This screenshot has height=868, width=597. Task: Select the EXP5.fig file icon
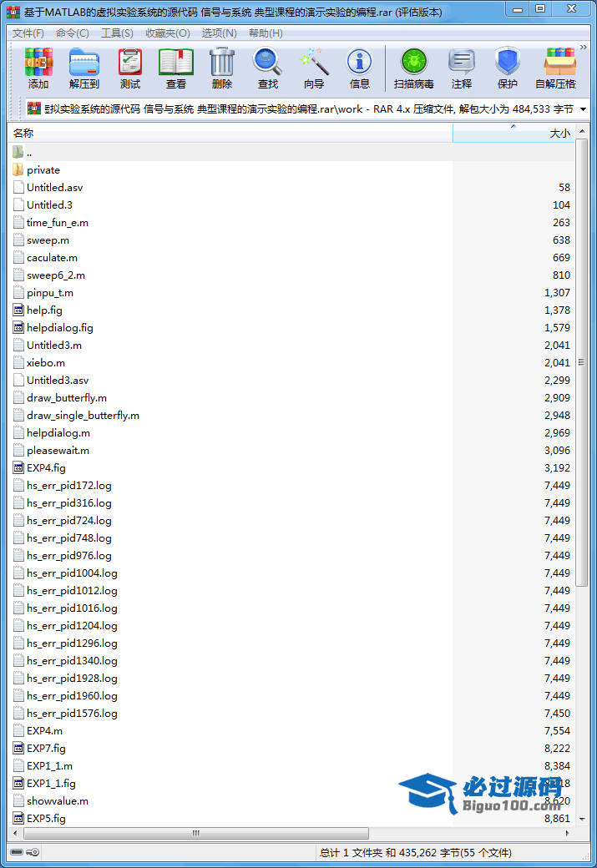tap(18, 818)
